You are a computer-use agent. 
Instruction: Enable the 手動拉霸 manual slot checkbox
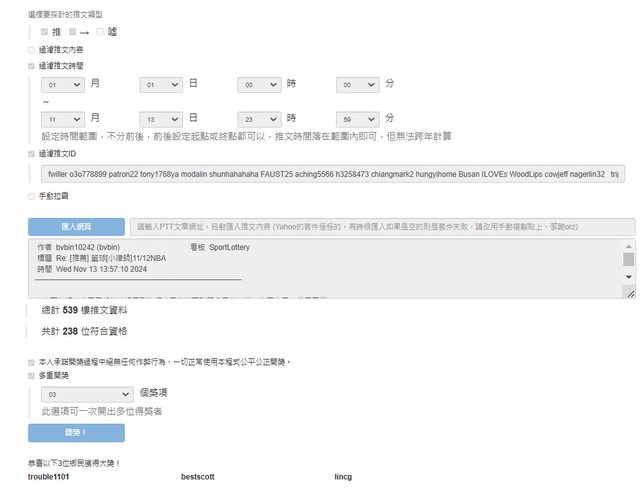[31, 196]
